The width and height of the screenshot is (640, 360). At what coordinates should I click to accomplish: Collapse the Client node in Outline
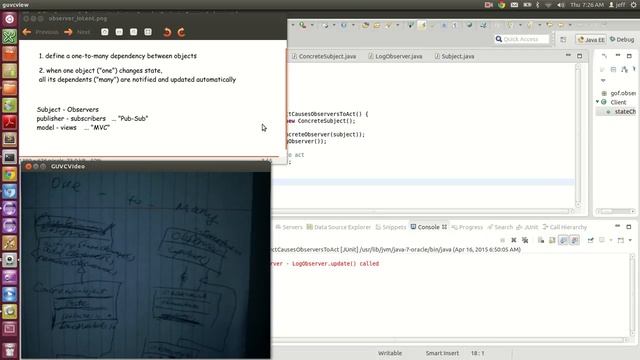click(598, 102)
